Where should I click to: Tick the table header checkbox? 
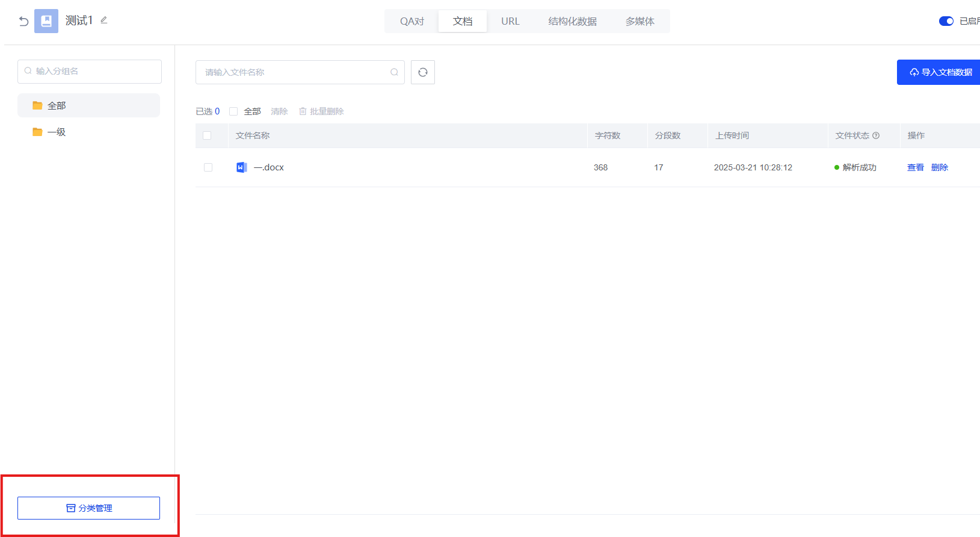(207, 135)
